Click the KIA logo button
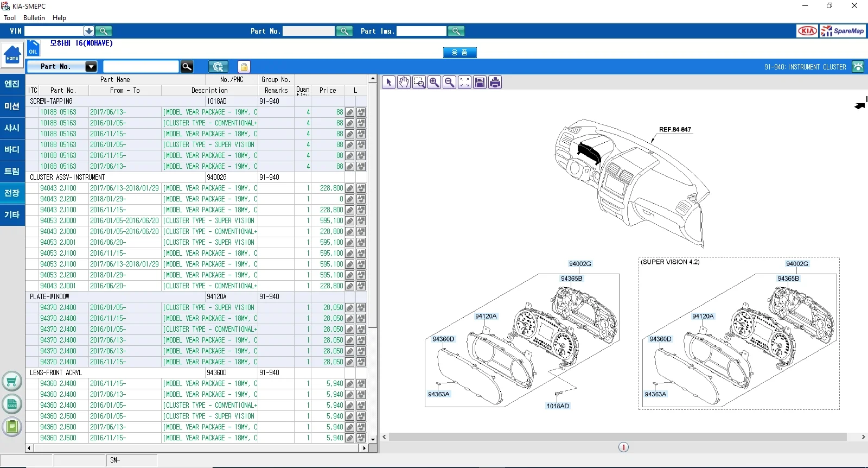This screenshot has height=468, width=868. tap(807, 31)
